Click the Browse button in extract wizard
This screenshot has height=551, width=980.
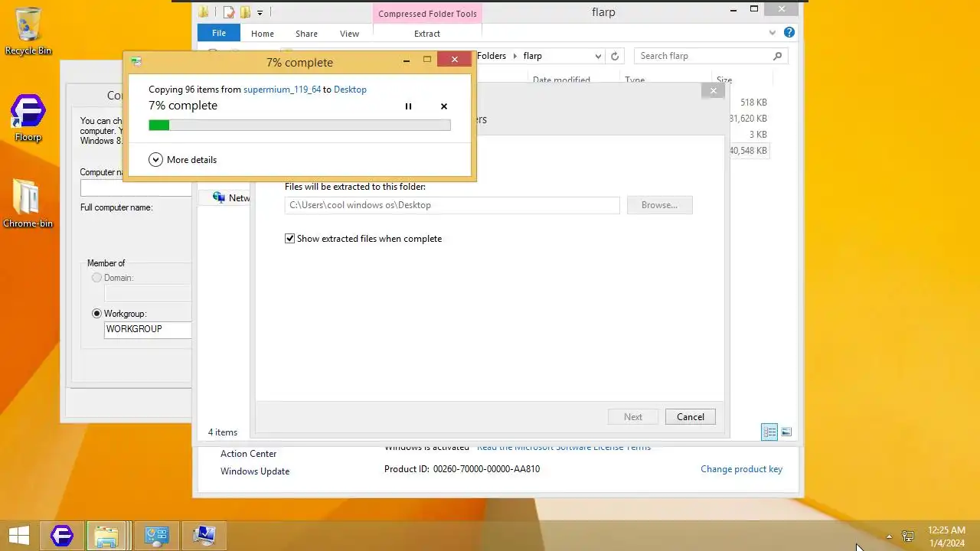click(659, 205)
